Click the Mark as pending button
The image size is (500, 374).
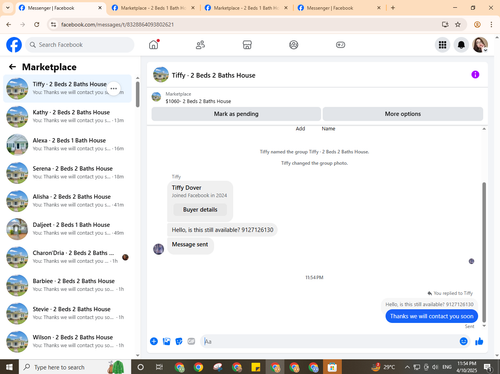tap(236, 114)
